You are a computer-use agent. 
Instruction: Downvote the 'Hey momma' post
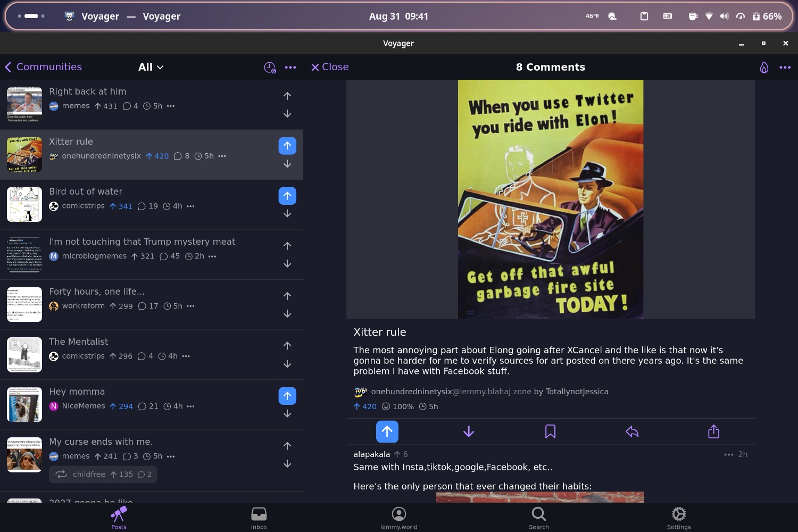point(287,414)
